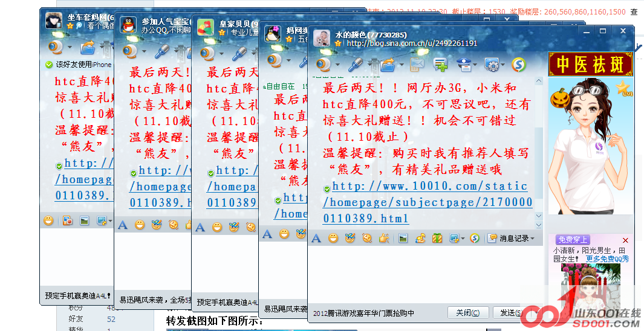Open blog.sina.com.cn signature link

(x=412, y=43)
